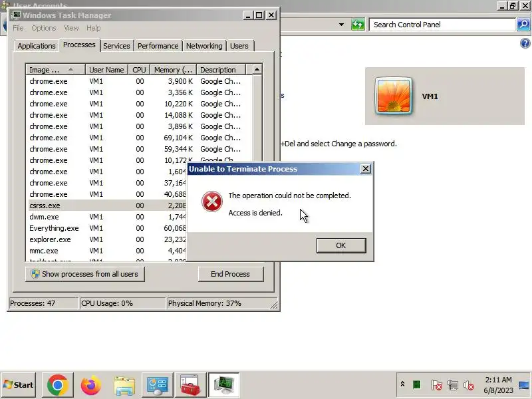Select the csrss.exe process row
The width and height of the screenshot is (532, 399).
(x=108, y=205)
